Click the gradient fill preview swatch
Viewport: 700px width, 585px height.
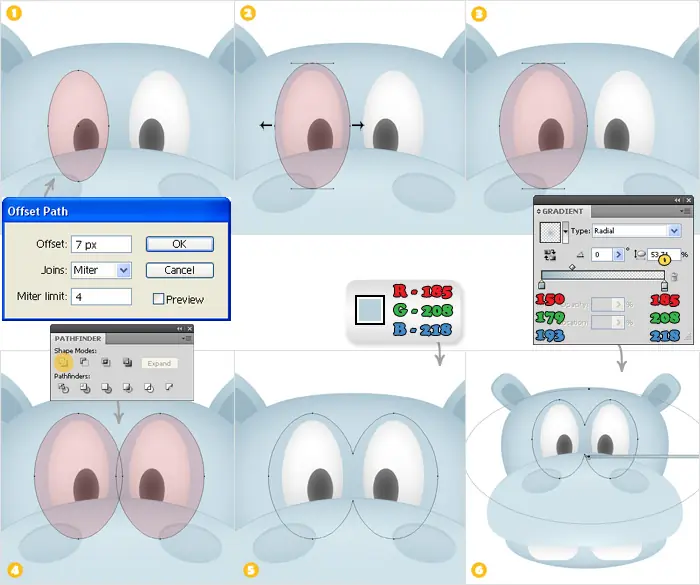(550, 232)
